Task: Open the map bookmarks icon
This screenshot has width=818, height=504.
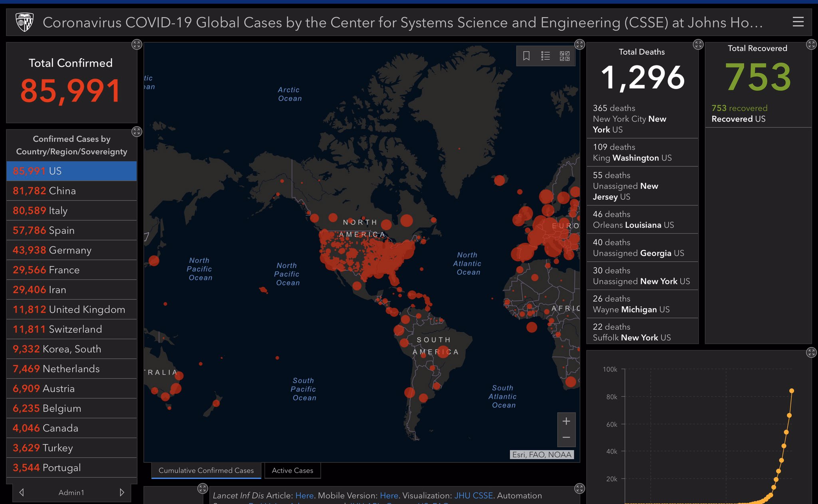Action: pyautogui.click(x=526, y=56)
